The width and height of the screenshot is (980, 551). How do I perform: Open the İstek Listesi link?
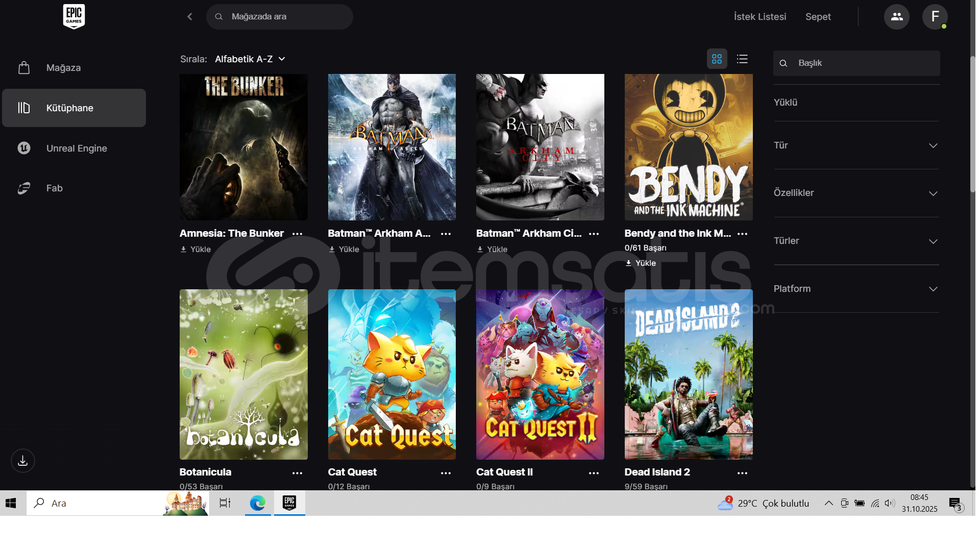pyautogui.click(x=759, y=17)
